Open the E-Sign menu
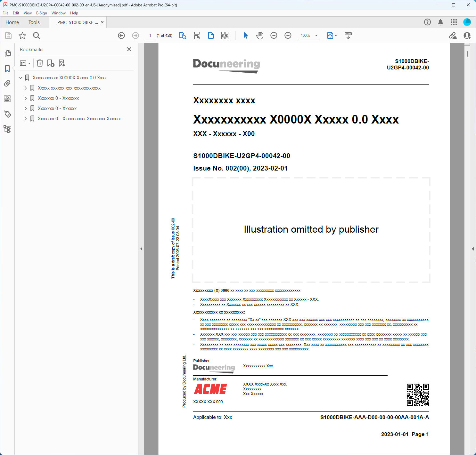This screenshot has height=455, width=476. (x=42, y=13)
